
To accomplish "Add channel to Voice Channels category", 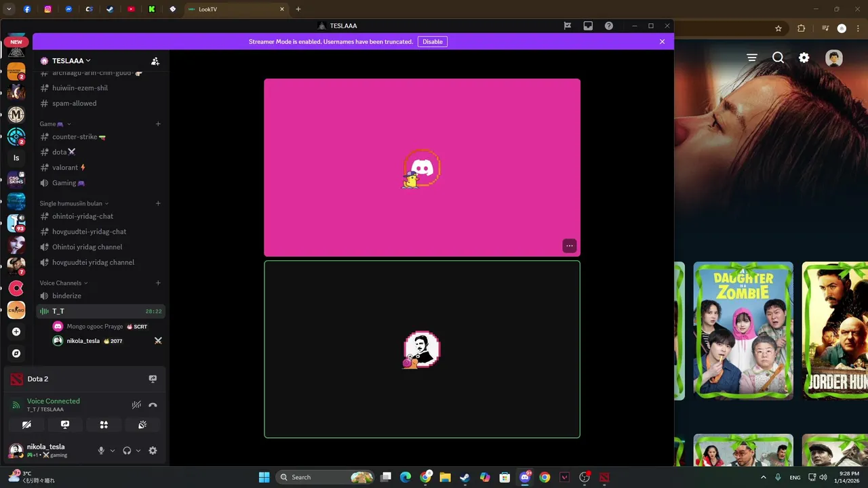I will [158, 283].
